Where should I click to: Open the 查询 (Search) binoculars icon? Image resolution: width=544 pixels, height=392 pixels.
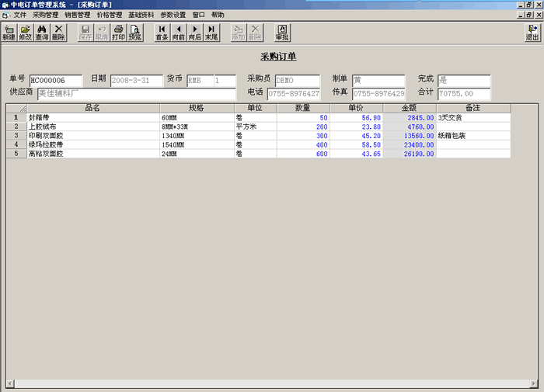point(42,33)
